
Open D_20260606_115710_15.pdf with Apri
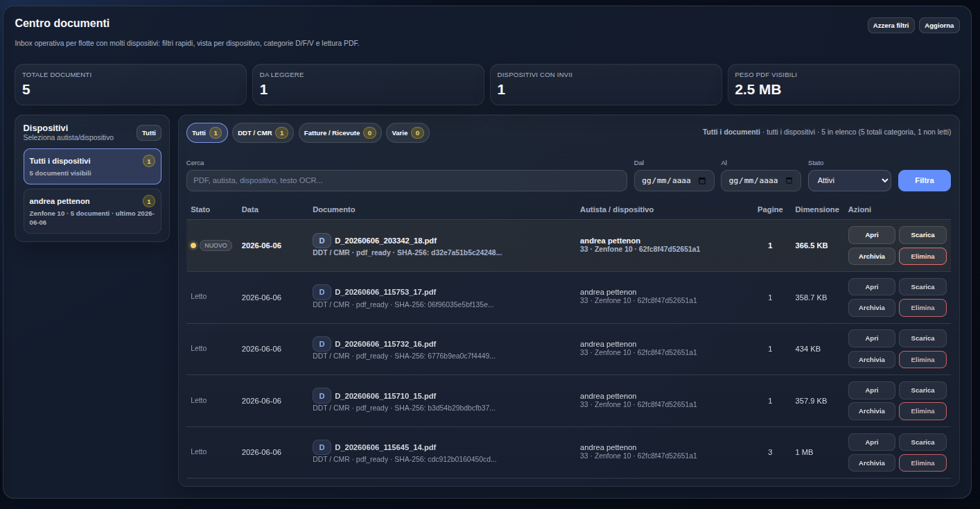click(x=872, y=390)
